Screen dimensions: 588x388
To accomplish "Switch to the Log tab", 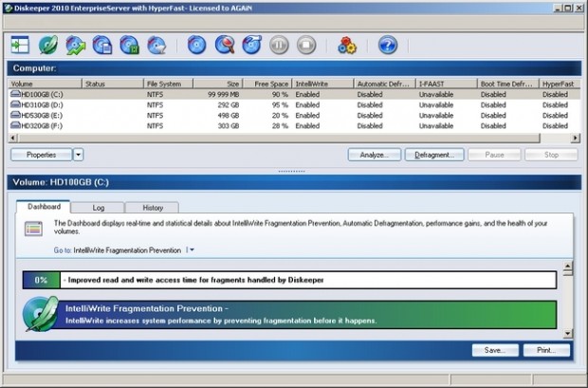I will coord(98,208).
